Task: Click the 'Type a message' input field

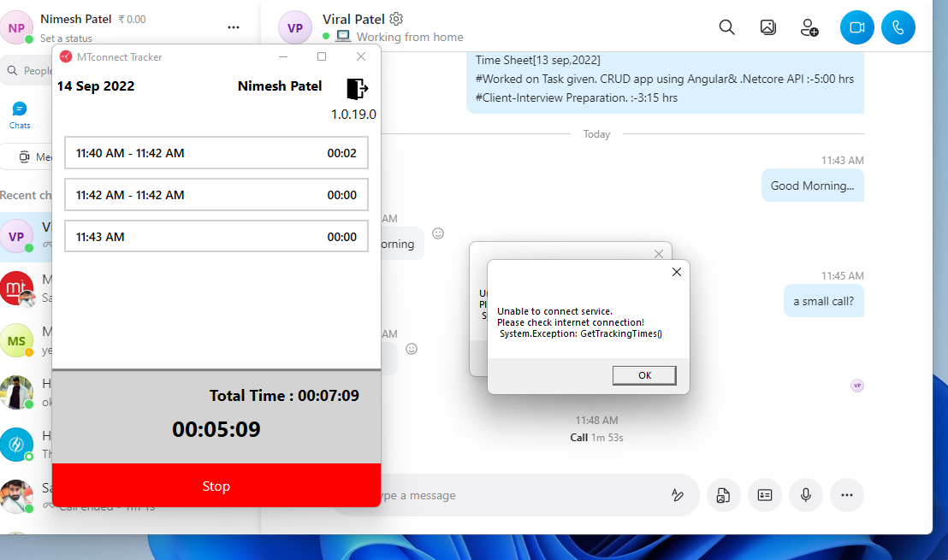Action: coord(513,496)
